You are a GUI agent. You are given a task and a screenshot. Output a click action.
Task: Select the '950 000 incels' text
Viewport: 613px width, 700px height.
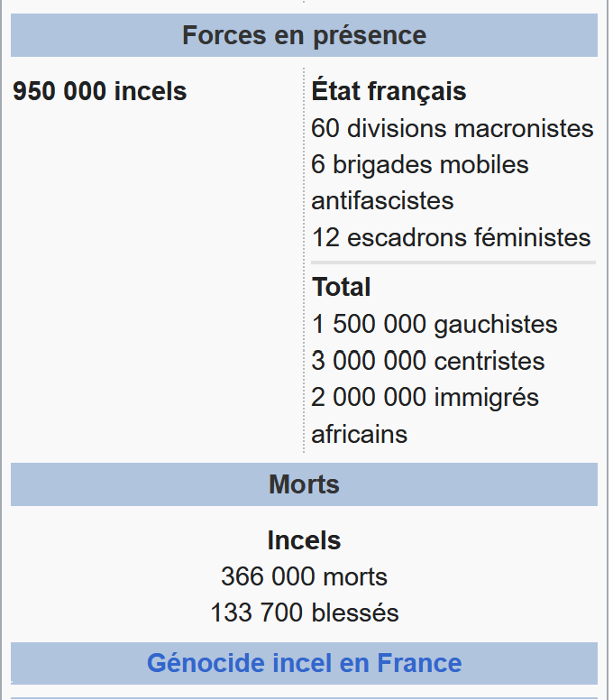pyautogui.click(x=100, y=92)
